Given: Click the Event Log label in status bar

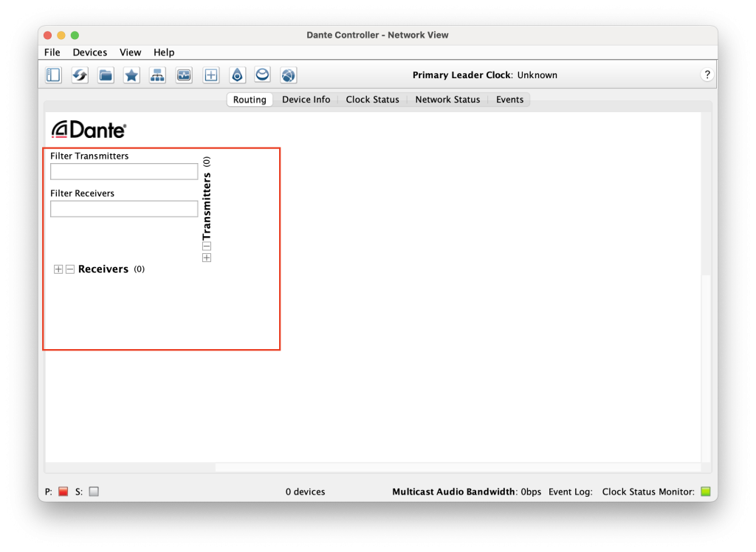Looking at the screenshot, I should tap(571, 491).
